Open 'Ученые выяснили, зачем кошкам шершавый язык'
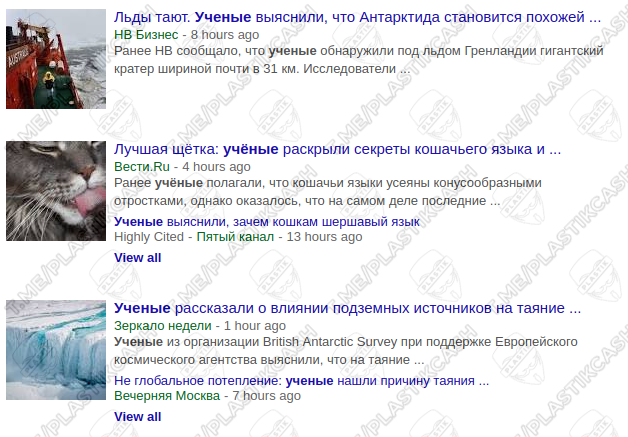The width and height of the screenshot is (628, 437). coord(267,222)
